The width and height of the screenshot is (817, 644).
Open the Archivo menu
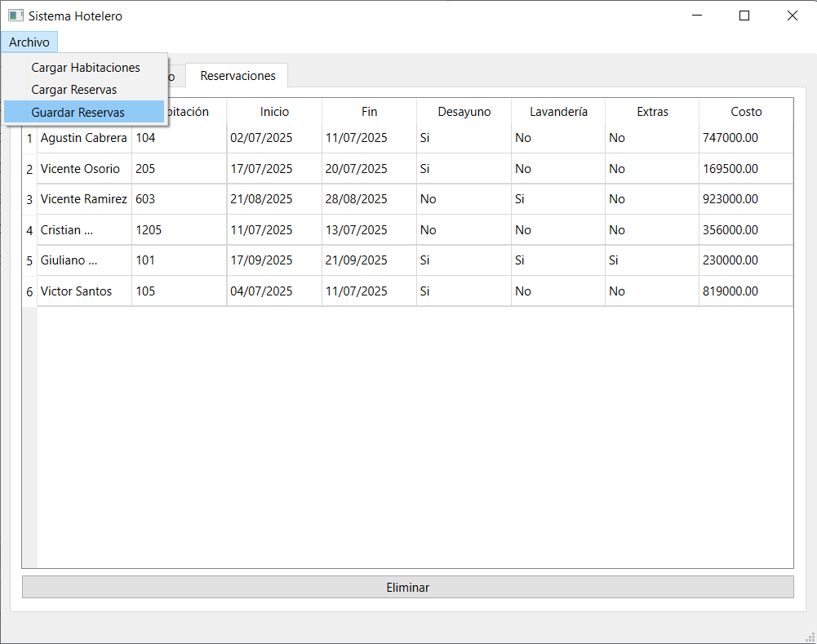(x=29, y=42)
